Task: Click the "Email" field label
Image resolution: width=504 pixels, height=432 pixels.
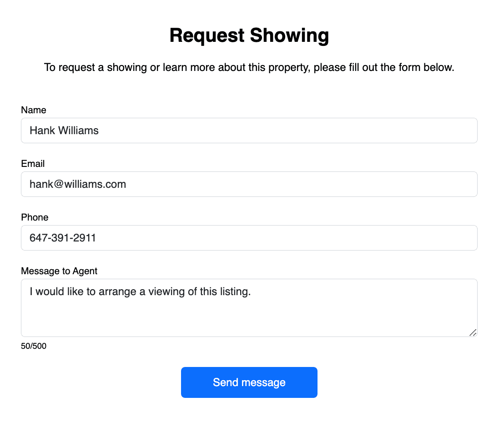Action: 33,164
